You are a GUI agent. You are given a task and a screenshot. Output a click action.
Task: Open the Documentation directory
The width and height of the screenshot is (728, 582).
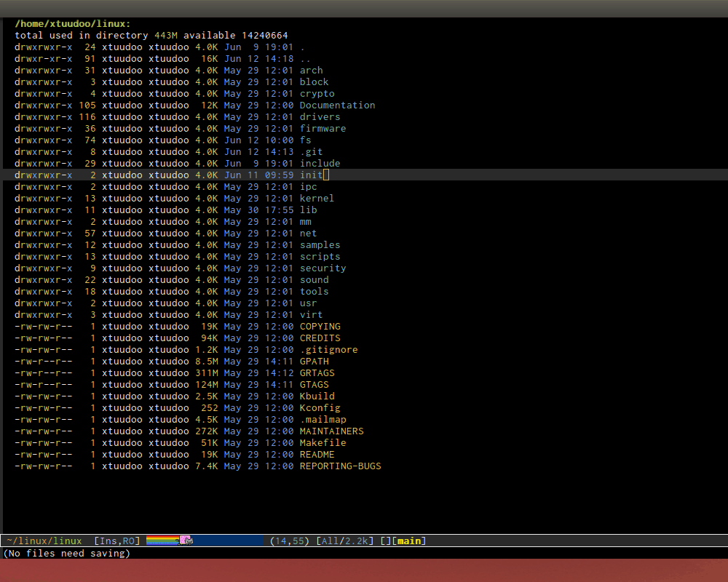point(337,105)
